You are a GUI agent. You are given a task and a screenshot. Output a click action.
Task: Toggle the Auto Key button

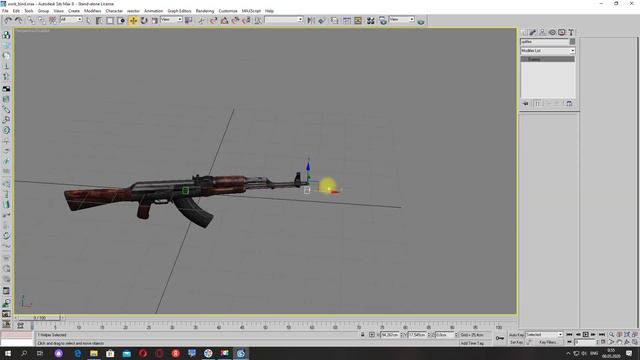point(516,335)
